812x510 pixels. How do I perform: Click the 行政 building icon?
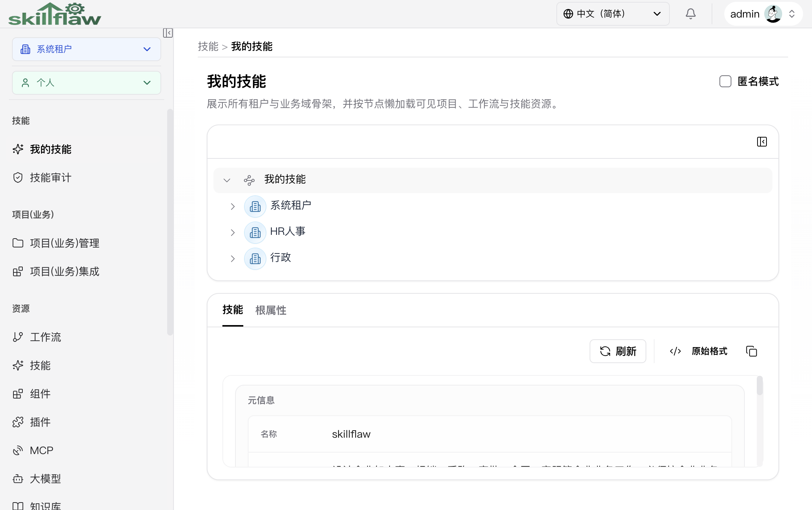point(255,259)
